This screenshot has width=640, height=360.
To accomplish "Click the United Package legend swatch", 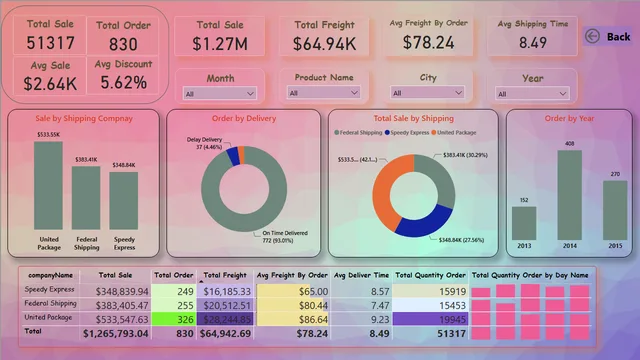I will (433, 133).
